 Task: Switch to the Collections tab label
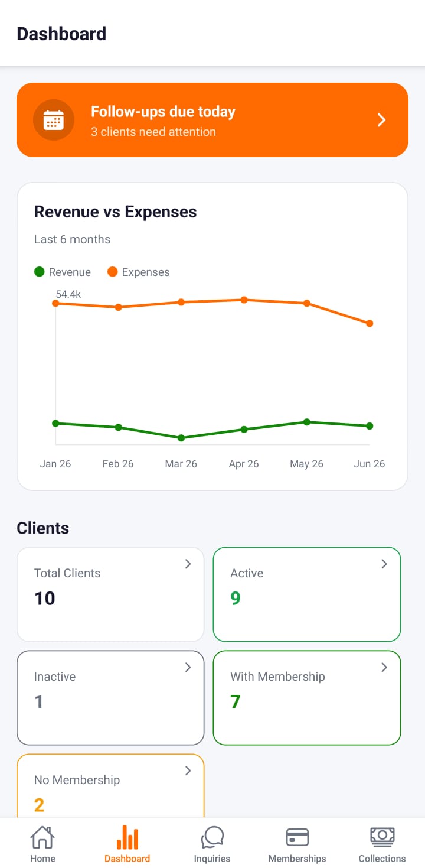click(x=382, y=859)
